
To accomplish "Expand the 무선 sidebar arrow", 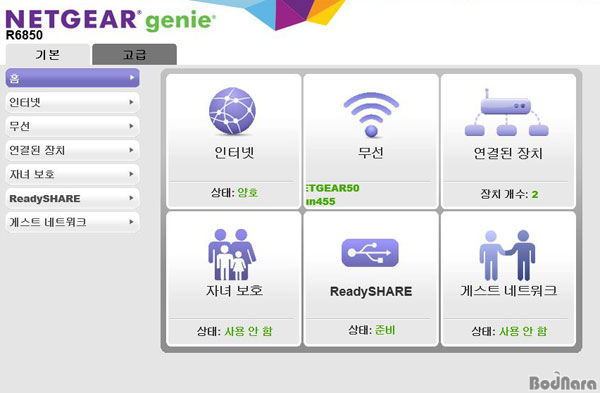I will (131, 126).
